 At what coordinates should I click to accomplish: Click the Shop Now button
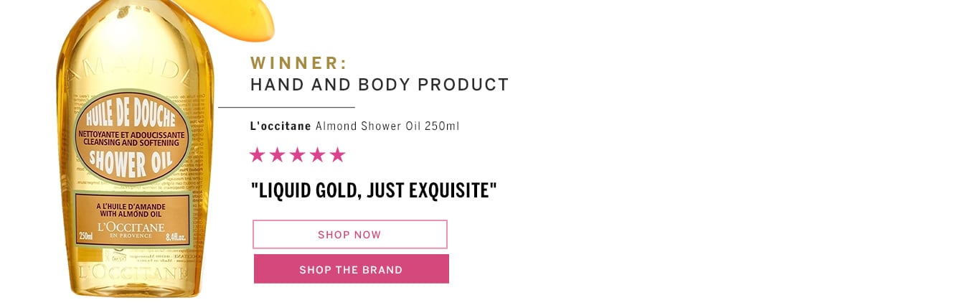pyautogui.click(x=350, y=234)
